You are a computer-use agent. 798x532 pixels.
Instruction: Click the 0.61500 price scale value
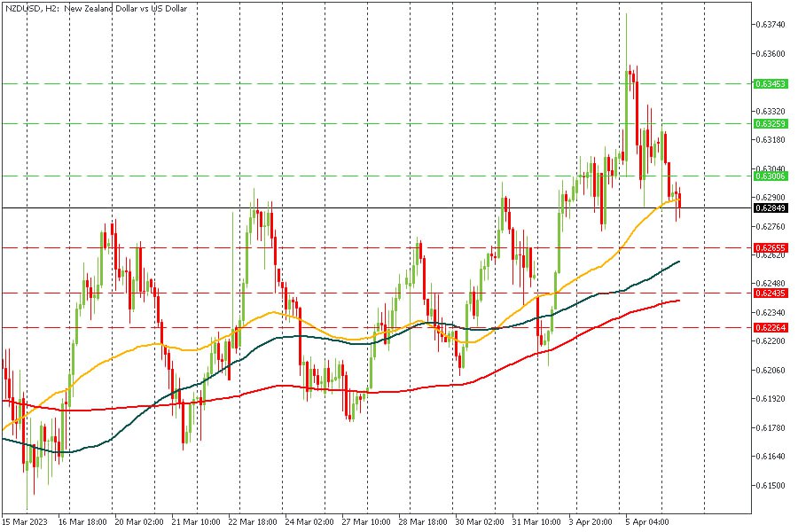point(770,485)
